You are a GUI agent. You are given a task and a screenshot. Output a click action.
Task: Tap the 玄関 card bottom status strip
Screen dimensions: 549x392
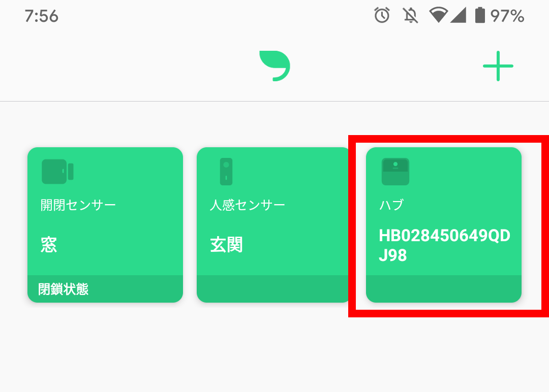[x=273, y=289]
